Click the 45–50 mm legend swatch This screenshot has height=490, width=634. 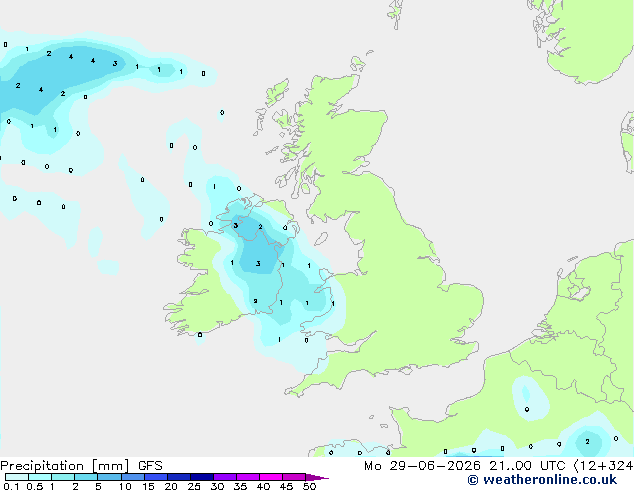tap(294, 477)
